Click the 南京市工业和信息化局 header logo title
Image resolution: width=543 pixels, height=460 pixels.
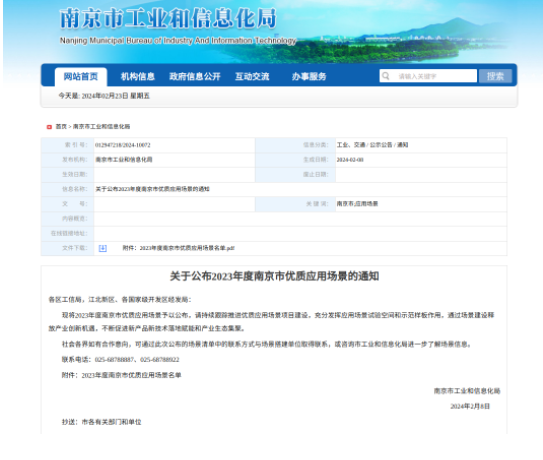pyautogui.click(x=168, y=18)
